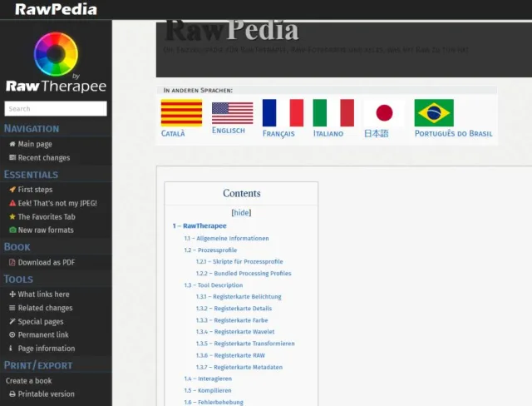Switch language to Italiano
532x406 pixels.
(x=328, y=133)
